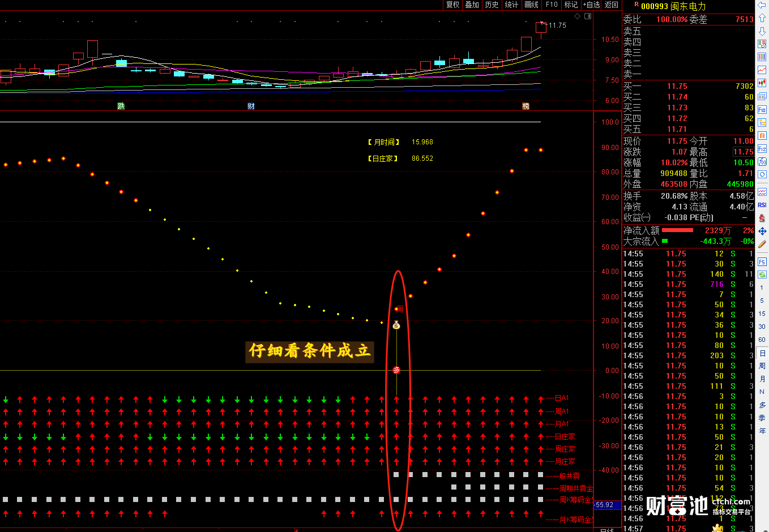Click the diamond icon above the chart
769x532 pixels.
coord(578,16)
